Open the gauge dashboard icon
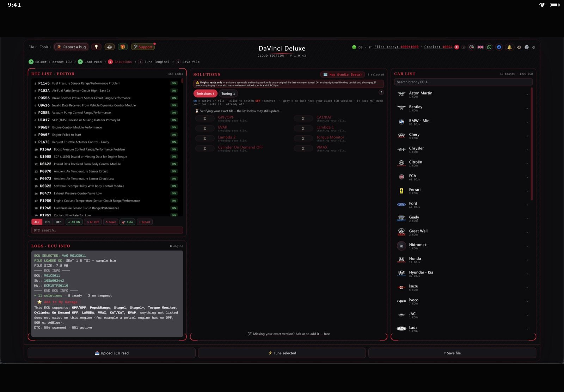Image resolution: width=564 pixels, height=392 pixels. click(471, 47)
